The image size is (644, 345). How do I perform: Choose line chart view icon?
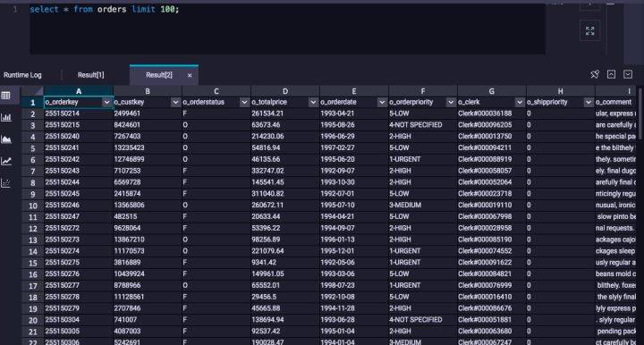pos(5,161)
